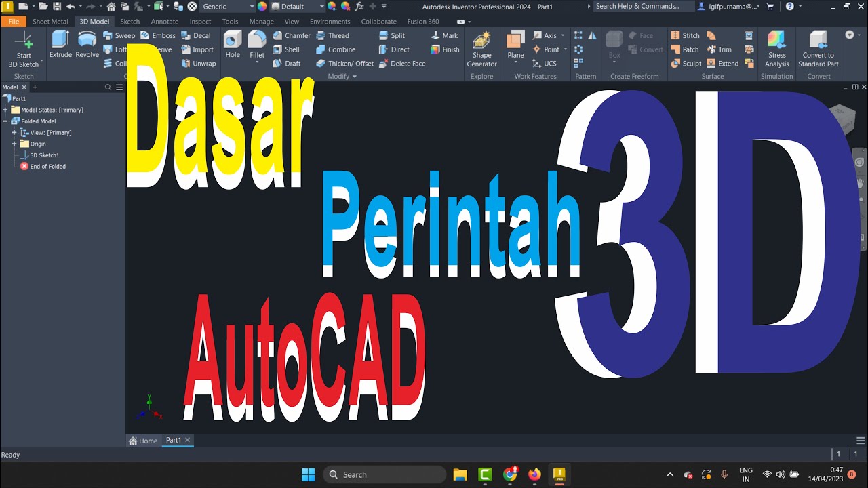868x488 pixels.
Task: Open Thicken/Offset tool
Action: point(344,64)
